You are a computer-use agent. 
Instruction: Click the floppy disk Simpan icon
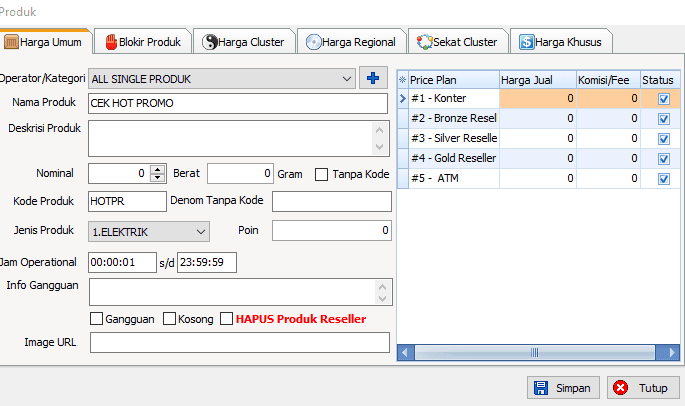coord(540,388)
